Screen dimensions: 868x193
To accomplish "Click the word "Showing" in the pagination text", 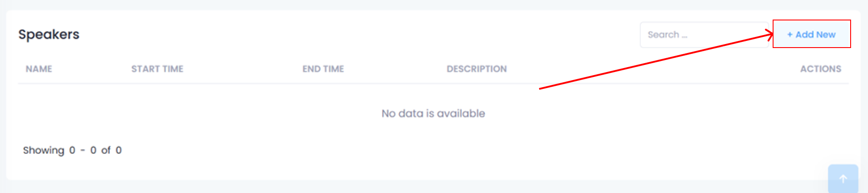I will 44,150.
